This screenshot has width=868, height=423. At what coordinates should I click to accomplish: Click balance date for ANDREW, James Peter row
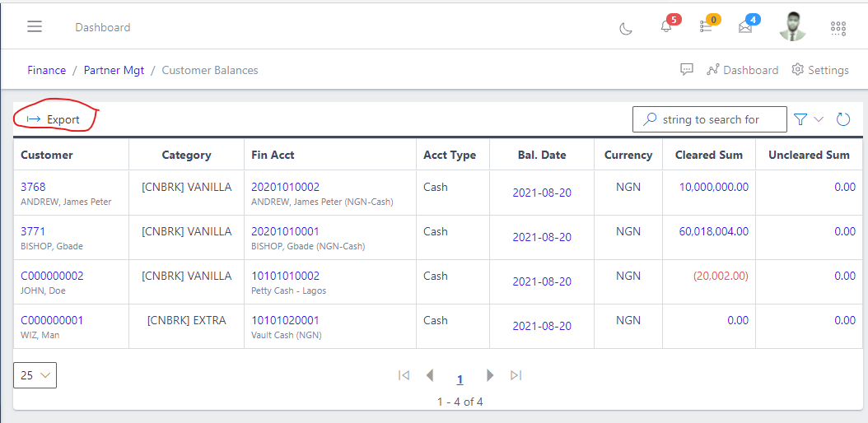(542, 193)
